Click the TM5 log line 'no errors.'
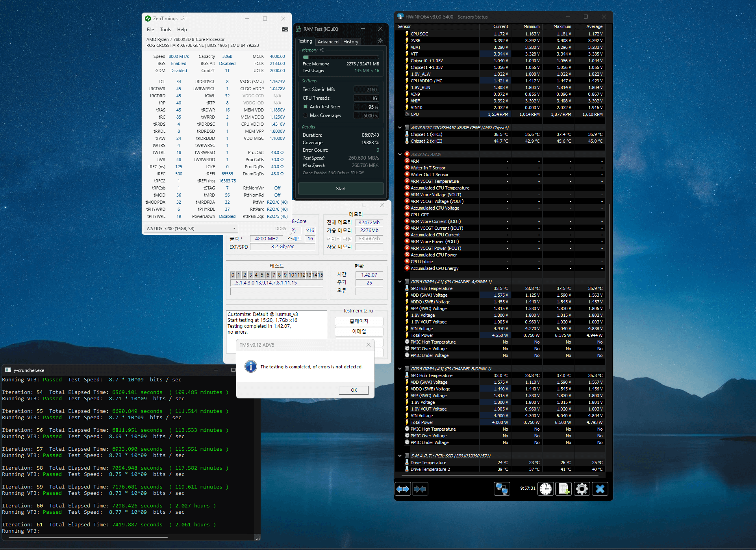The height and width of the screenshot is (550, 756). [x=238, y=332]
